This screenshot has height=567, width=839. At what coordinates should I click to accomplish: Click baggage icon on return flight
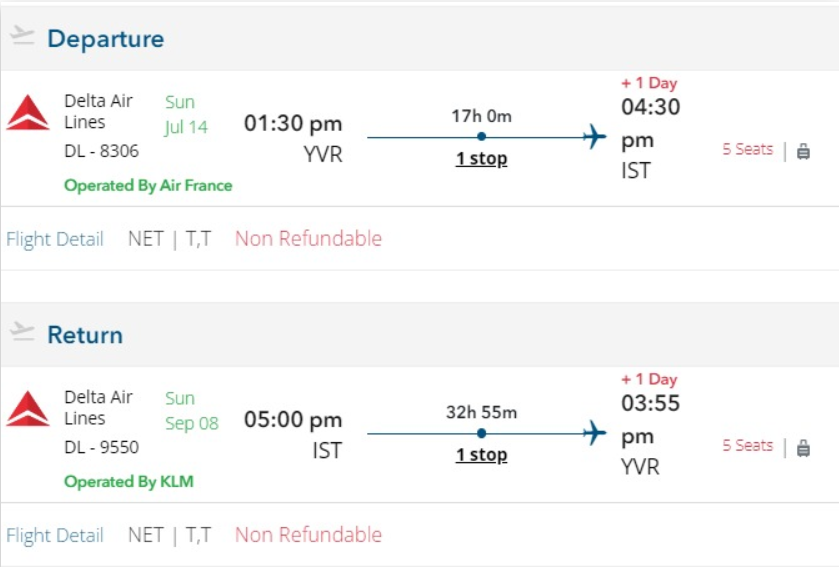803,447
